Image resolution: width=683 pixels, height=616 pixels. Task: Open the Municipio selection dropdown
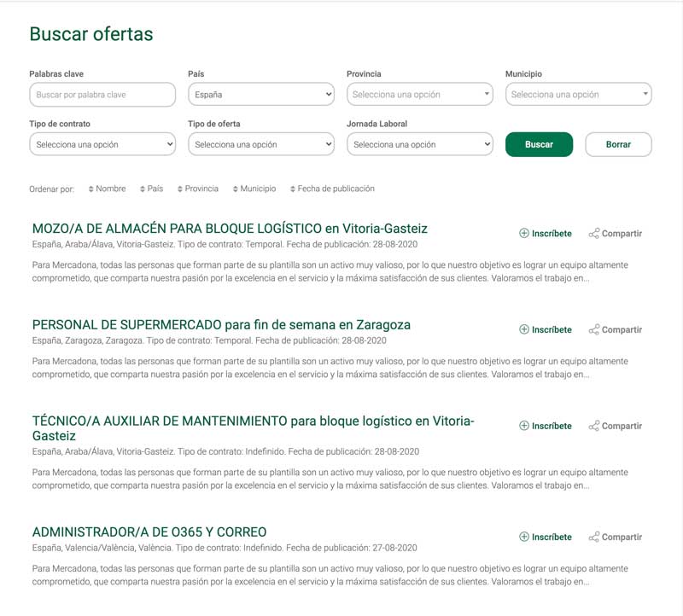(579, 94)
